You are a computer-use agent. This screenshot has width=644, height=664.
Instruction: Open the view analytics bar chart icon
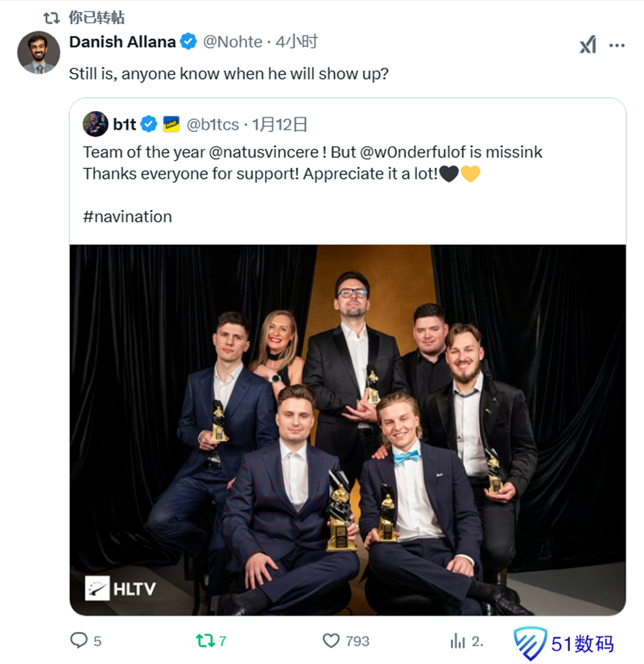(458, 641)
